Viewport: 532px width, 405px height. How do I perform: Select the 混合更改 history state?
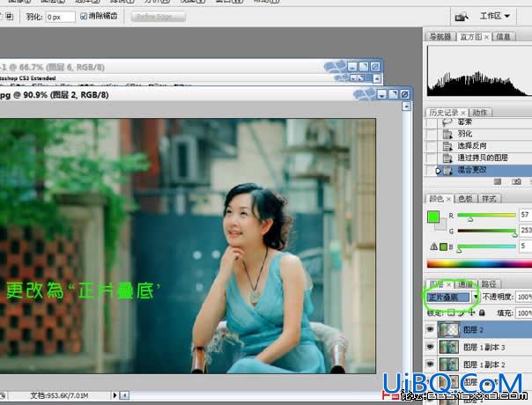(x=478, y=170)
